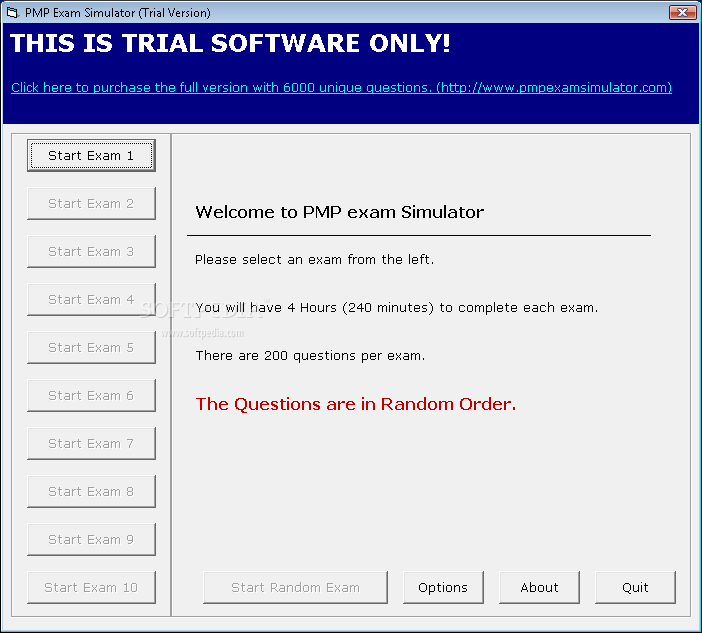Show the About information

[539, 587]
